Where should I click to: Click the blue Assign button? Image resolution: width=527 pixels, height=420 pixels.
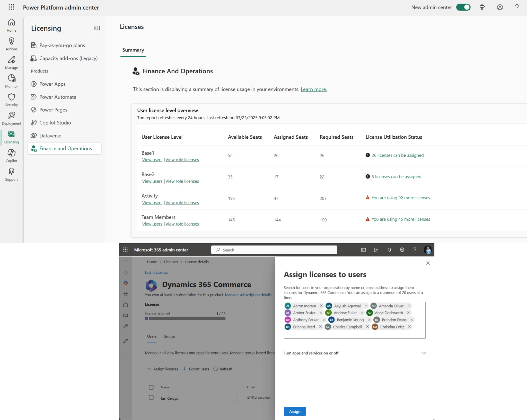tap(295, 412)
